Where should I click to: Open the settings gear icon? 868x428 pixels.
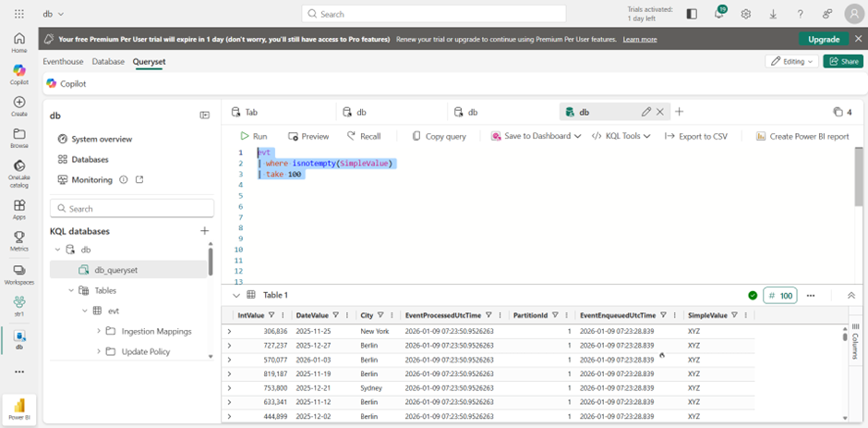[746, 14]
